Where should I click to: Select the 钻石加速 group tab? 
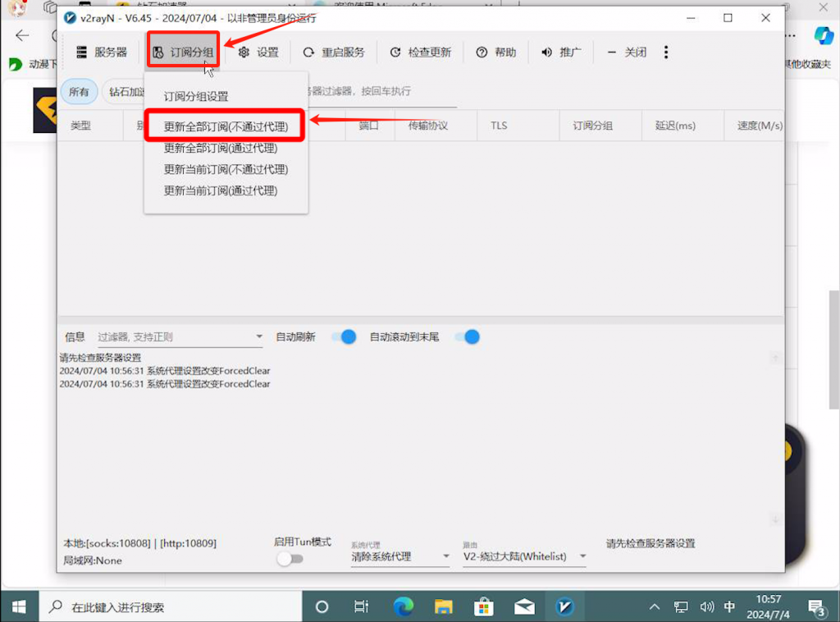point(125,92)
